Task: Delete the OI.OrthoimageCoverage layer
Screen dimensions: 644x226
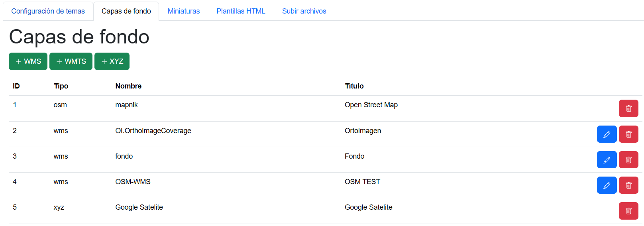Action: [x=628, y=134]
